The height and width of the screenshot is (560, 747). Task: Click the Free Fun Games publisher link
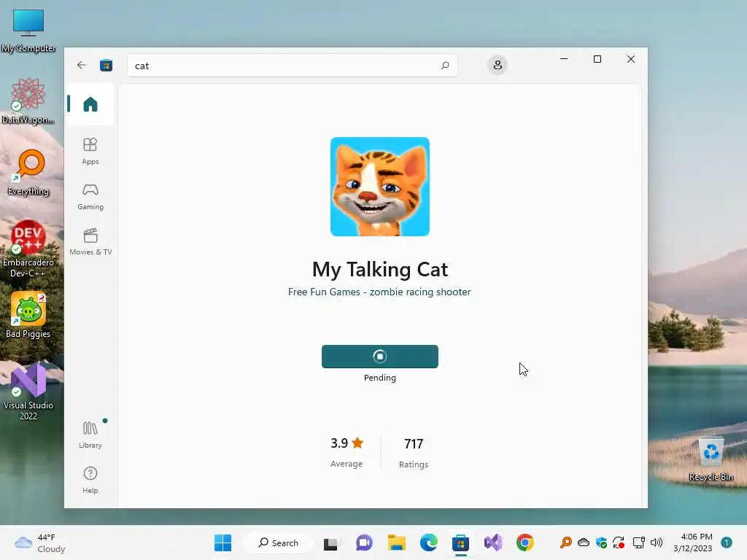click(379, 292)
